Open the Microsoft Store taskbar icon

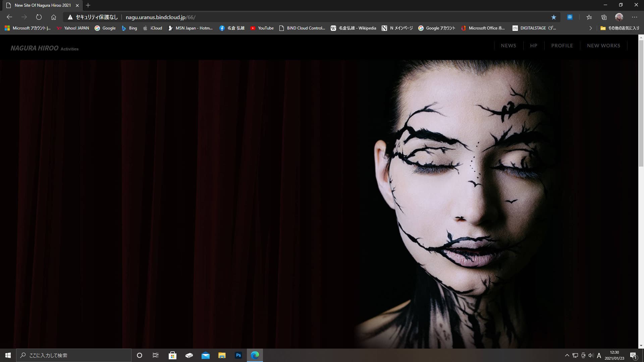[172, 355]
